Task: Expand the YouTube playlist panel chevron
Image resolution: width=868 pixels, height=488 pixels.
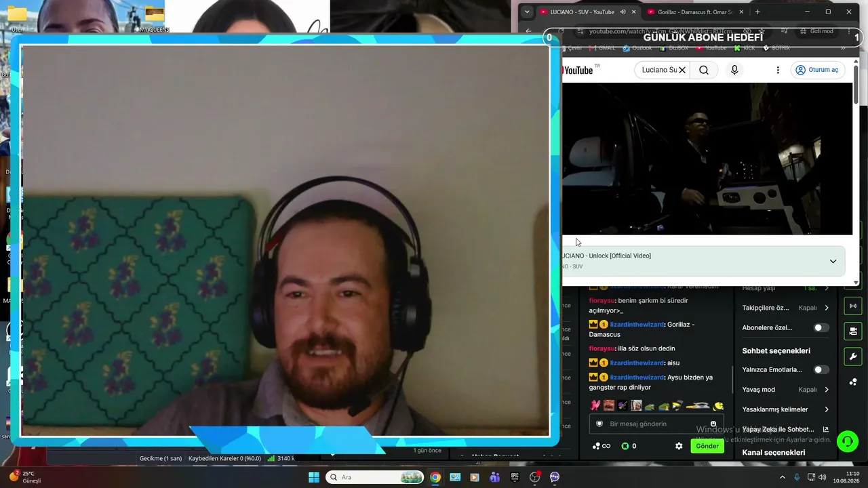Action: pyautogui.click(x=833, y=262)
